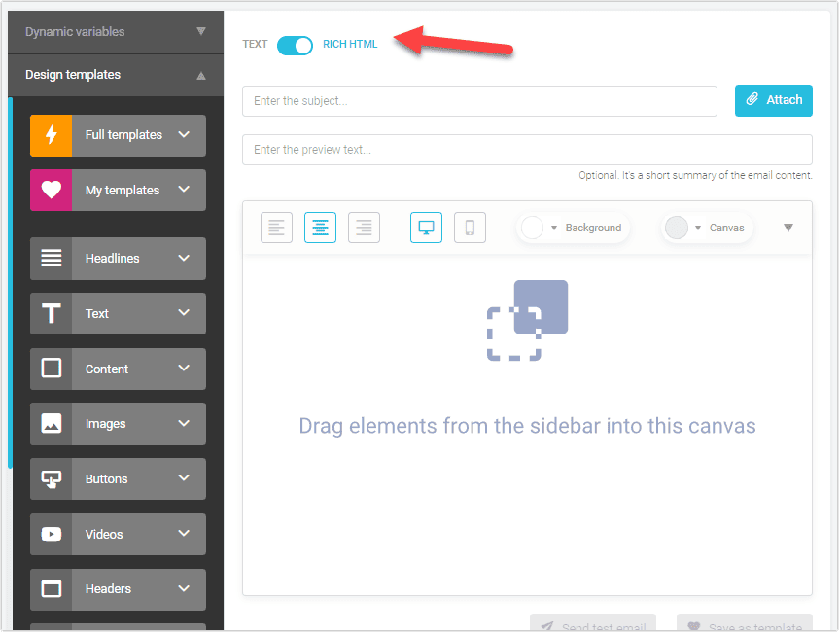Expand the Images chevron
The height and width of the screenshot is (633, 840).
coord(184,423)
